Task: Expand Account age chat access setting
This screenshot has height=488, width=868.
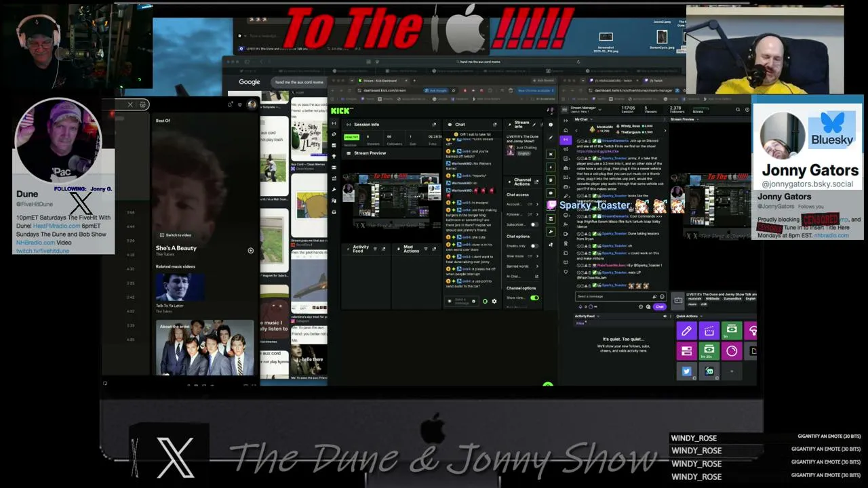Action: pos(522,204)
